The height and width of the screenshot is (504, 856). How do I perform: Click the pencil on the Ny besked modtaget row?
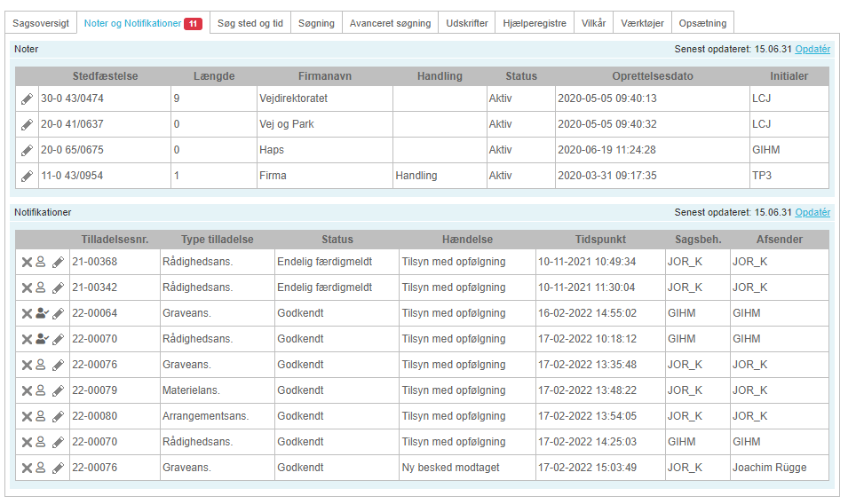(x=58, y=468)
